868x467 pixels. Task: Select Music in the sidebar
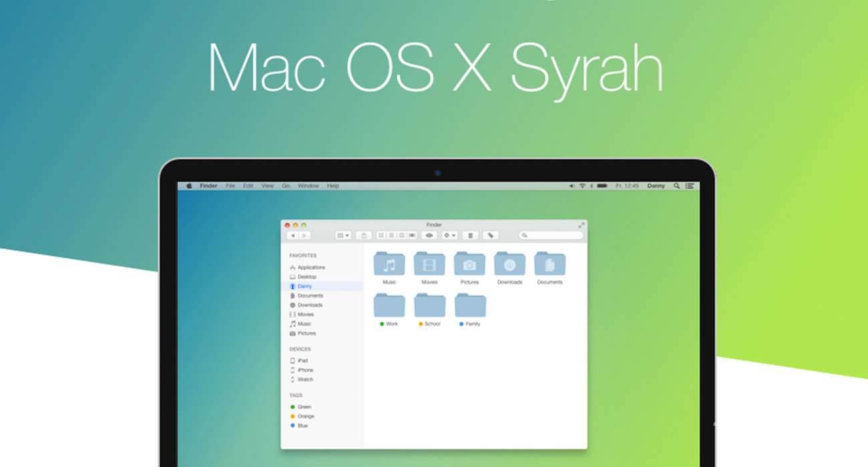click(x=300, y=324)
